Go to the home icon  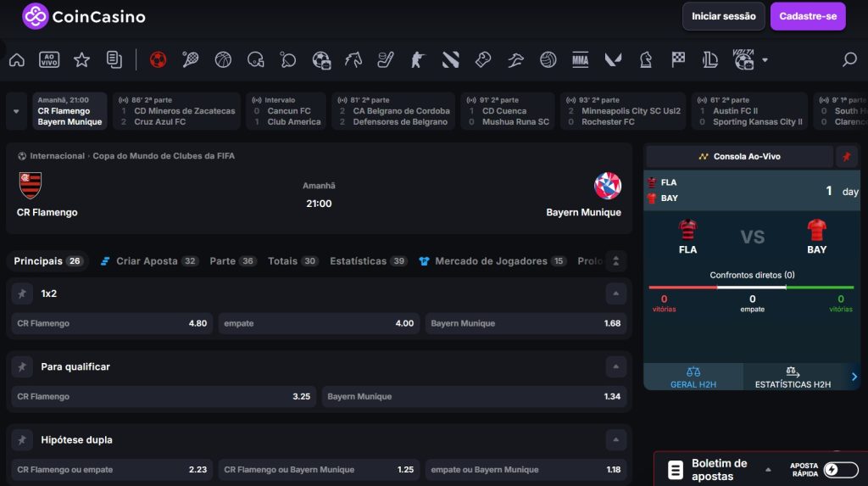tap(17, 59)
